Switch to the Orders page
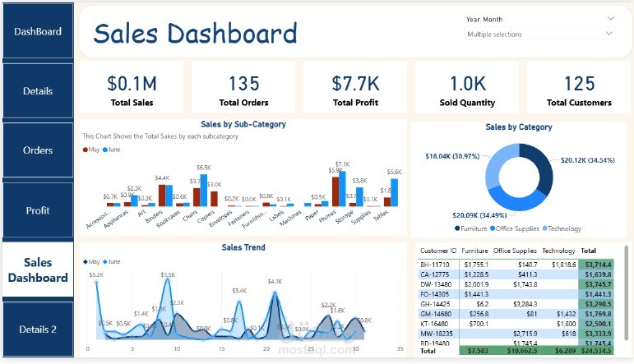Screen dimensions: 634x364 pyautogui.click(x=38, y=150)
